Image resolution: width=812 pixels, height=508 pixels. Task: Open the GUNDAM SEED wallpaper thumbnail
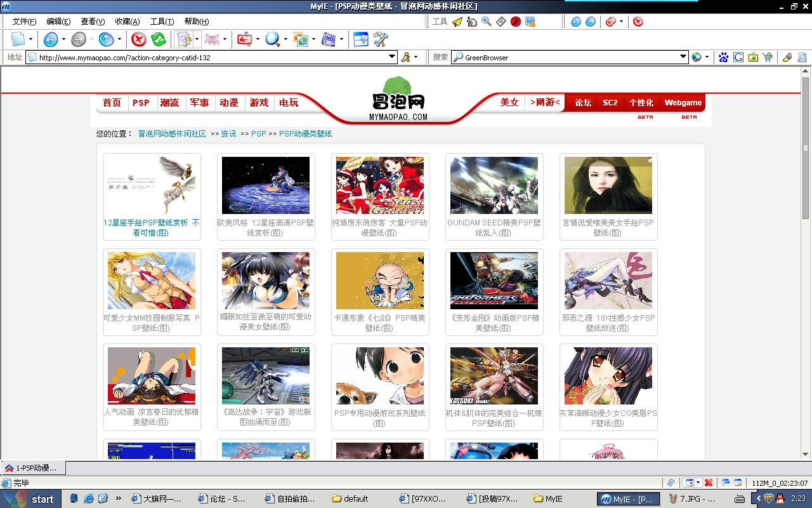[x=494, y=185]
